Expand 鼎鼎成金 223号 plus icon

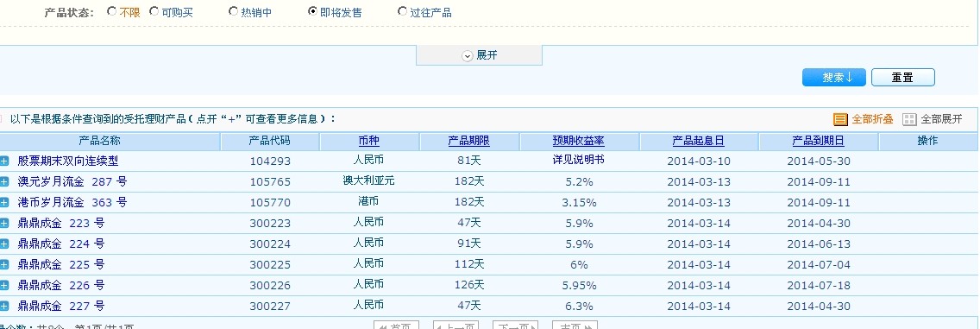tap(4, 224)
